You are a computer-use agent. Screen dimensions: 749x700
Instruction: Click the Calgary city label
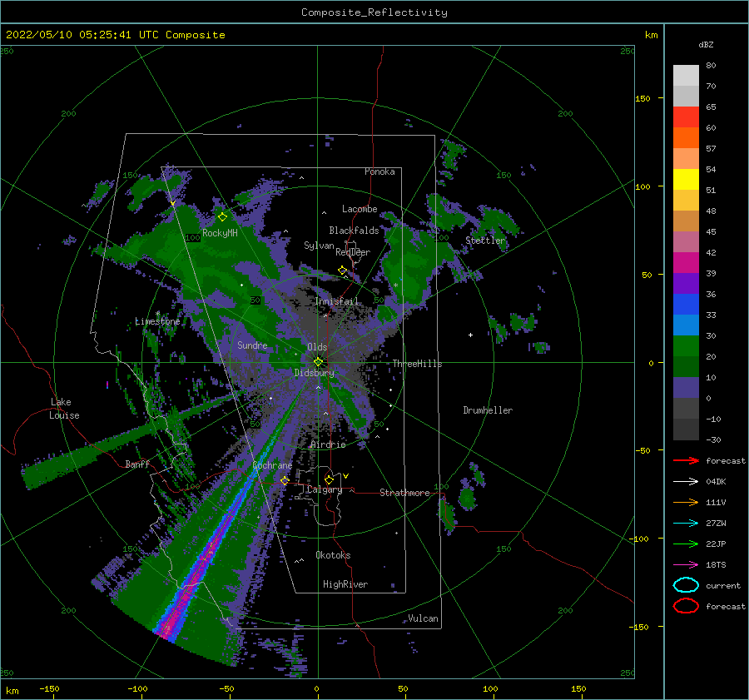(325, 489)
